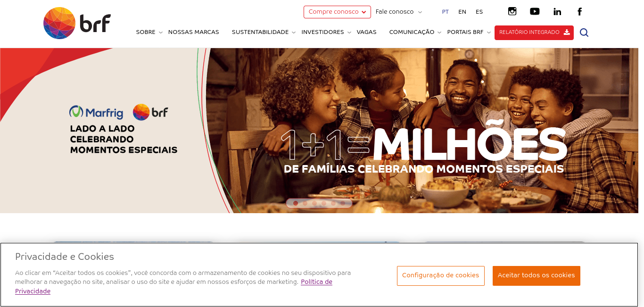Expand the Investidores menu chevron
Viewport: 644px width, 307px height.
(x=349, y=33)
